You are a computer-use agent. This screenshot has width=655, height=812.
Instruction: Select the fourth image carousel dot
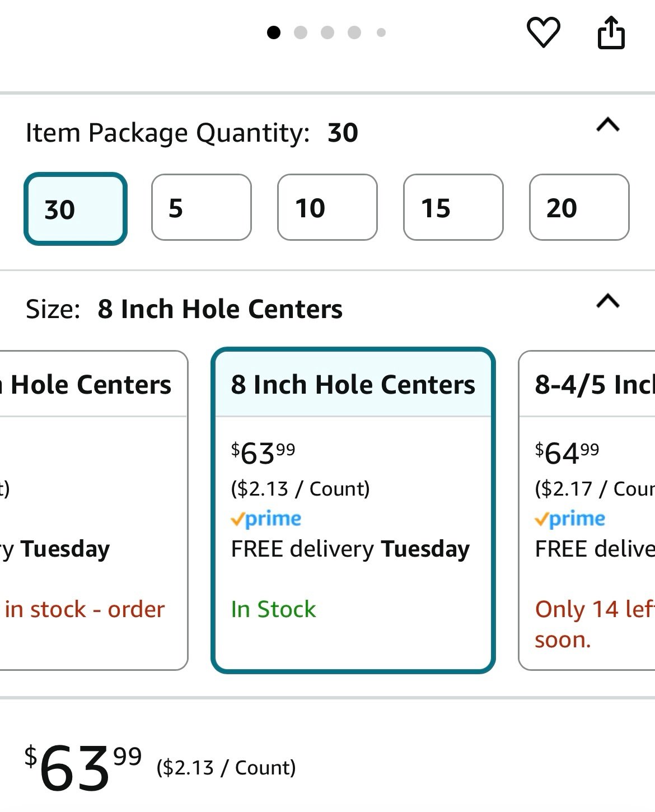[354, 32]
